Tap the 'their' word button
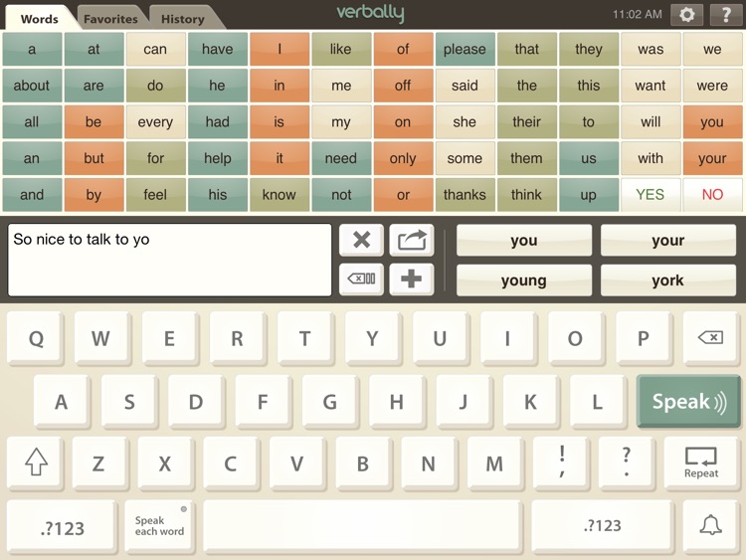This screenshot has height=560, width=746. [x=526, y=121]
